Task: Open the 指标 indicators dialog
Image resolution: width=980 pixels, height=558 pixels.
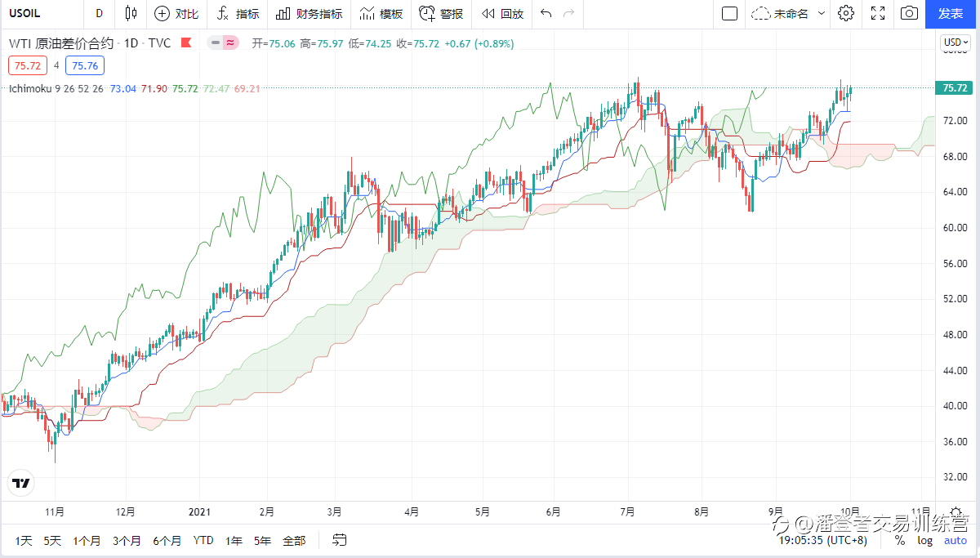Action: click(x=238, y=13)
